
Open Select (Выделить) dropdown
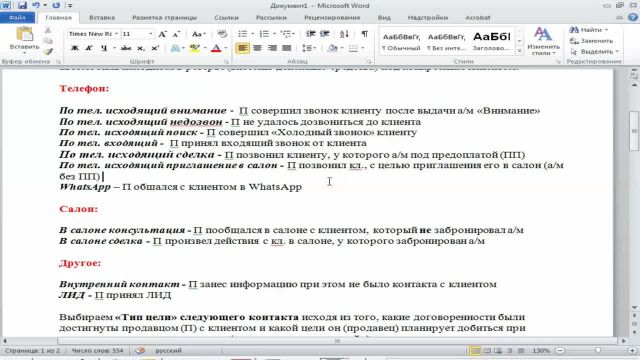pos(594,51)
